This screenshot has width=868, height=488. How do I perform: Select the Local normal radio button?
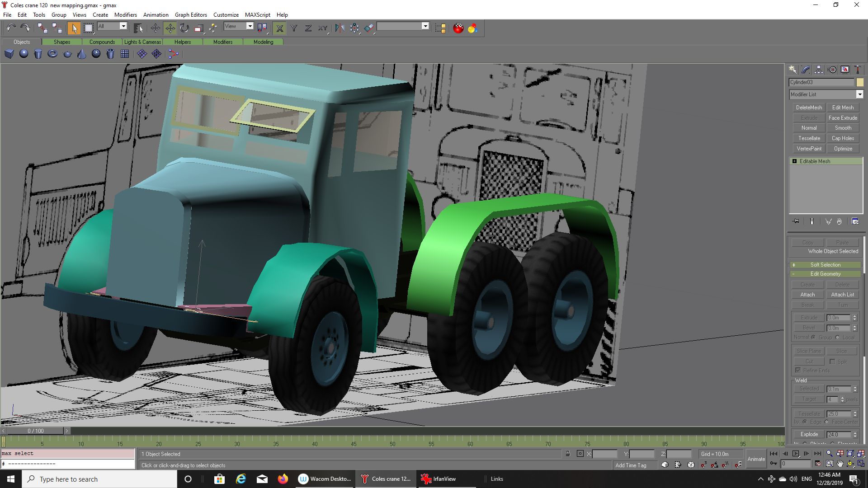tap(837, 338)
